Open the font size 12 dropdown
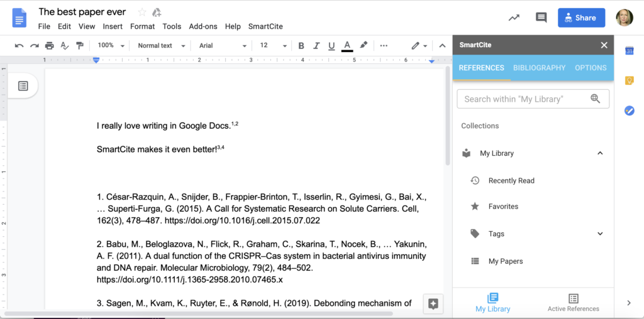 273,45
